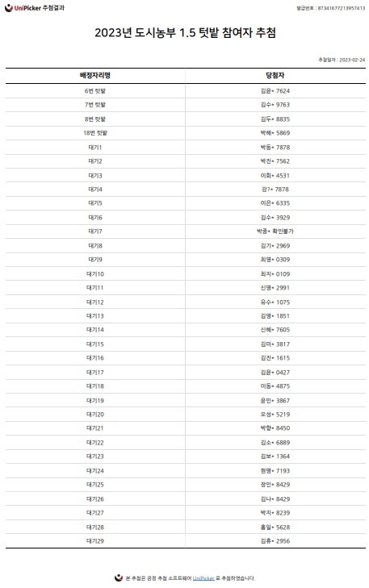Click the 추첨일자 2023-02-24 date text
Image resolution: width=369 pixels, height=588 pixels.
[x=342, y=60]
